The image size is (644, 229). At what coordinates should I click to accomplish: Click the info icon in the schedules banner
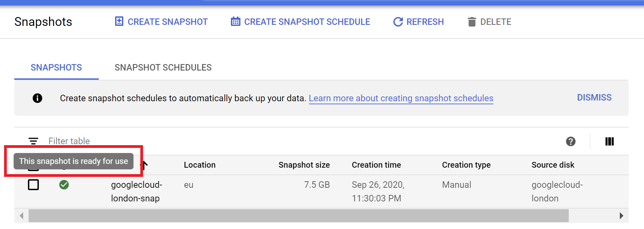(x=37, y=98)
